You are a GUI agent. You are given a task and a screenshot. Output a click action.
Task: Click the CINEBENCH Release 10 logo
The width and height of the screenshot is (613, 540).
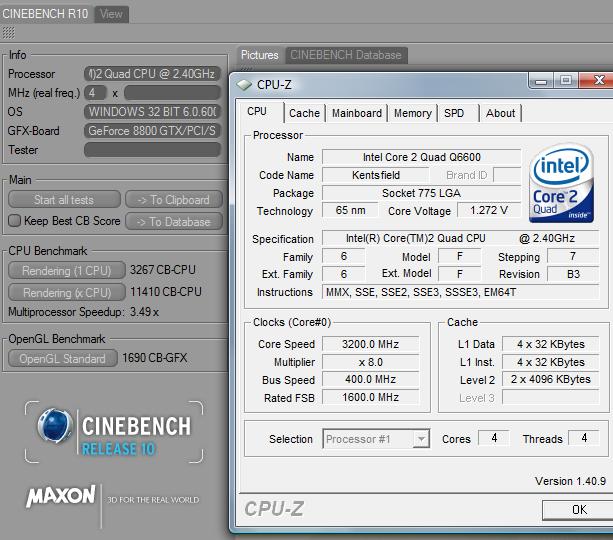114,432
